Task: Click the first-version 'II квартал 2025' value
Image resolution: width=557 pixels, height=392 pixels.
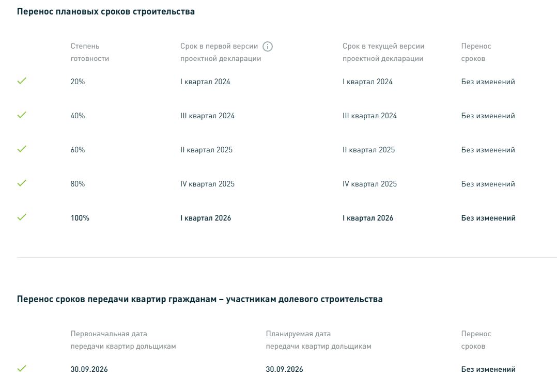Action: click(206, 150)
